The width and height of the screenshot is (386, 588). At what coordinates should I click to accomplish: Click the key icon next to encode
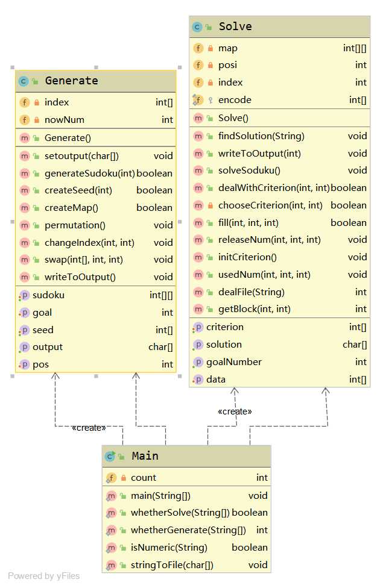(x=210, y=100)
